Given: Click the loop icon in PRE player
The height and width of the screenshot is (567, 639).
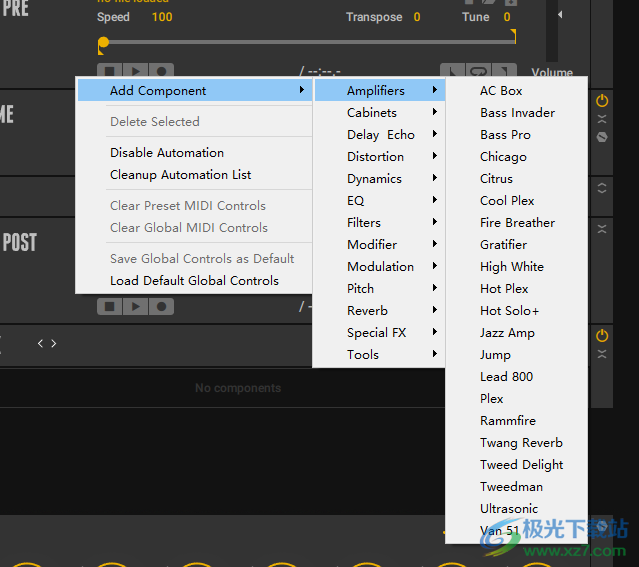Looking at the screenshot, I should click(478, 71).
